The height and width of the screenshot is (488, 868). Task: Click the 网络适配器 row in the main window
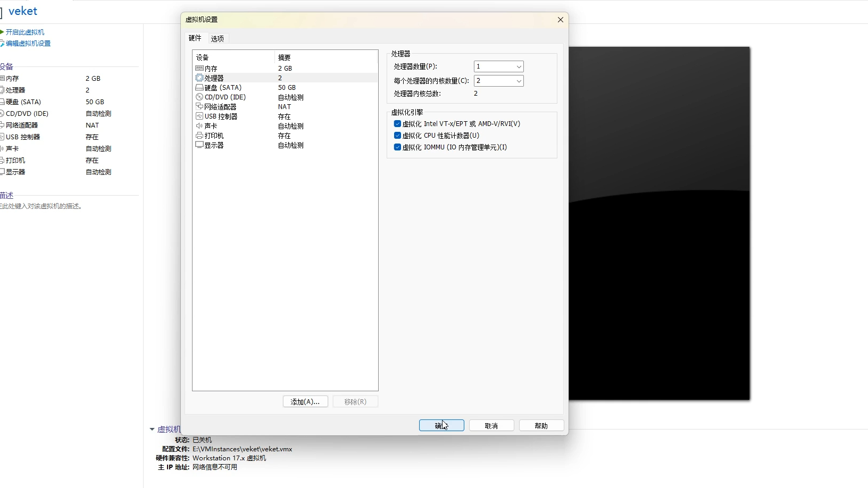pyautogui.click(x=69, y=125)
